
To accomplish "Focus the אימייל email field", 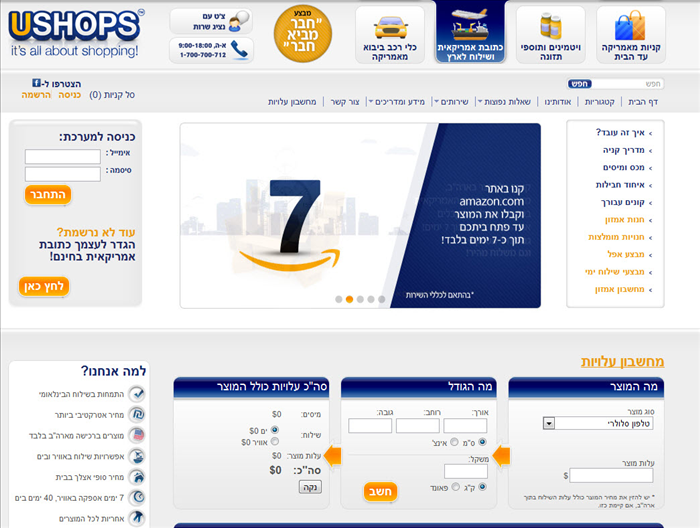I will click(62, 157).
